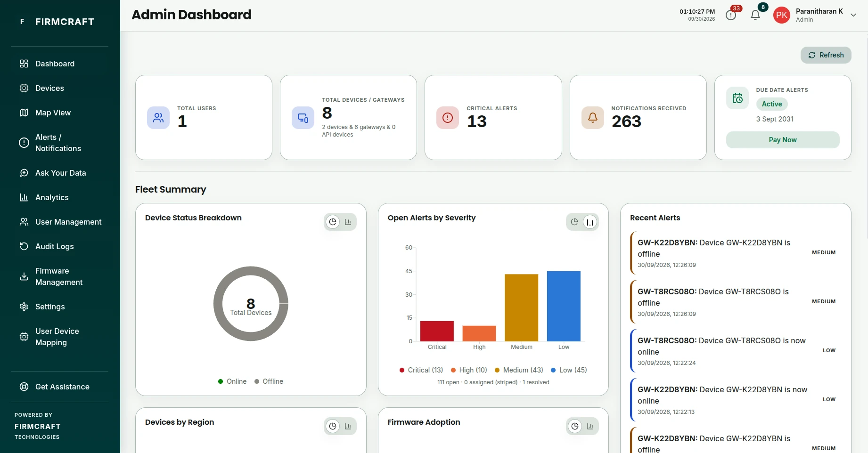Click the Ask Your Data icon
The height and width of the screenshot is (453, 868).
coord(24,173)
